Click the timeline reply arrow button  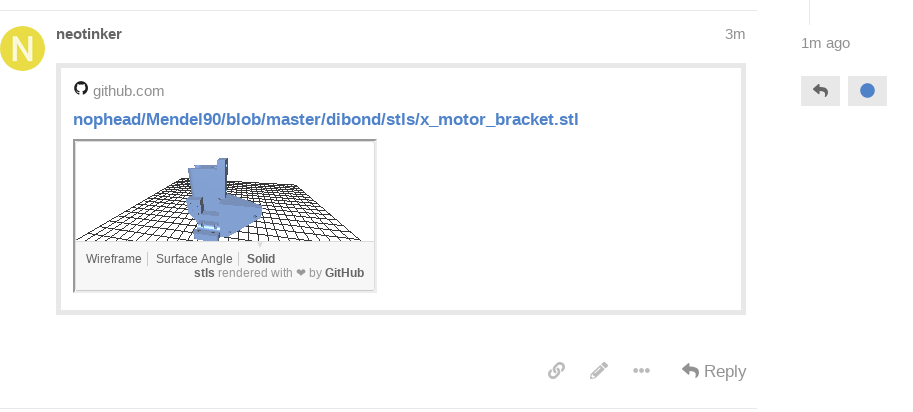(x=820, y=91)
